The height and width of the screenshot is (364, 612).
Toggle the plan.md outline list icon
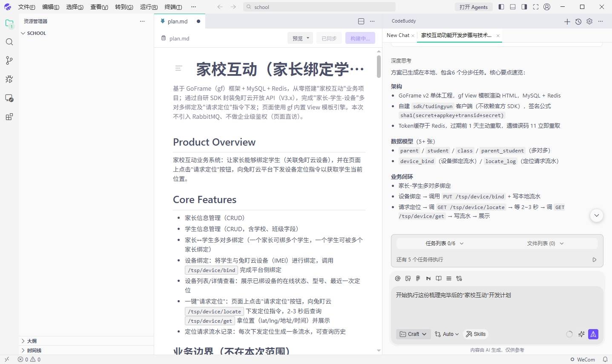pos(179,68)
